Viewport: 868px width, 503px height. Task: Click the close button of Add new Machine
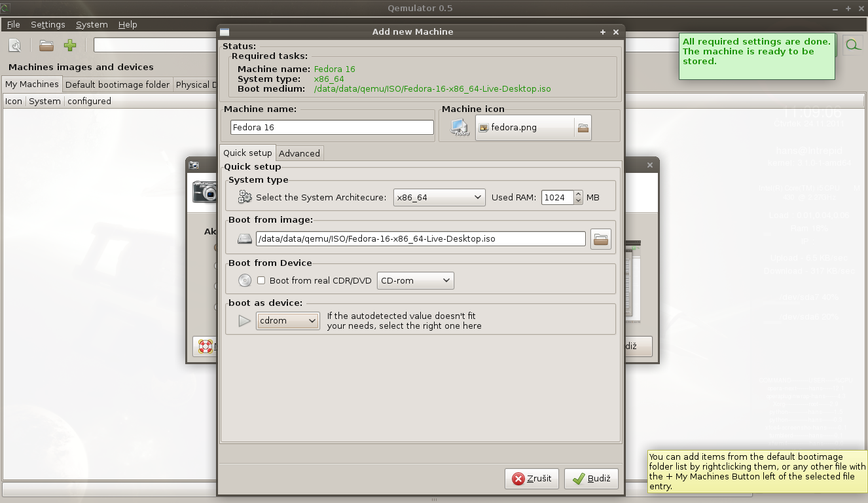click(616, 31)
